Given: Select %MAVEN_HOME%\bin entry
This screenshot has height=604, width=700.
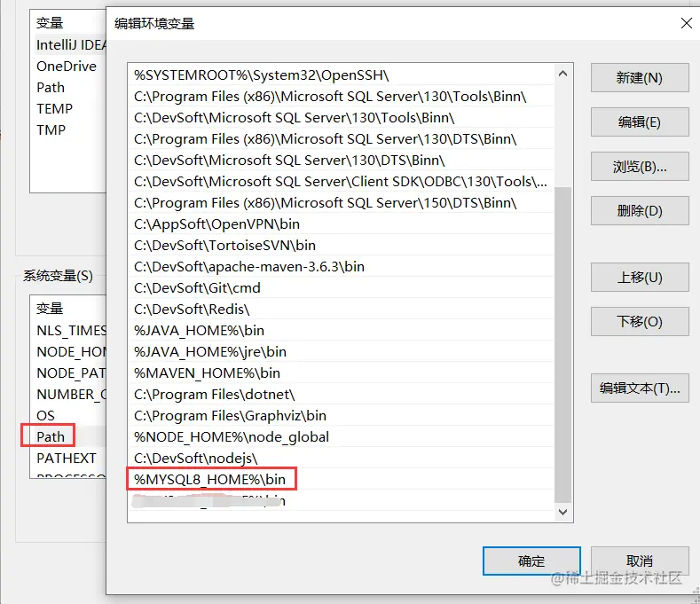Looking at the screenshot, I should 341,373.
